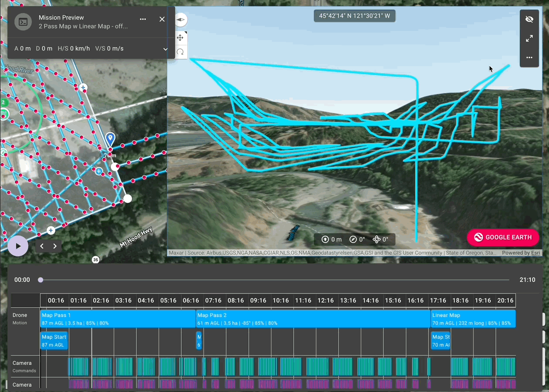Expand 3D view to fullscreen
549x392 pixels.
529,38
